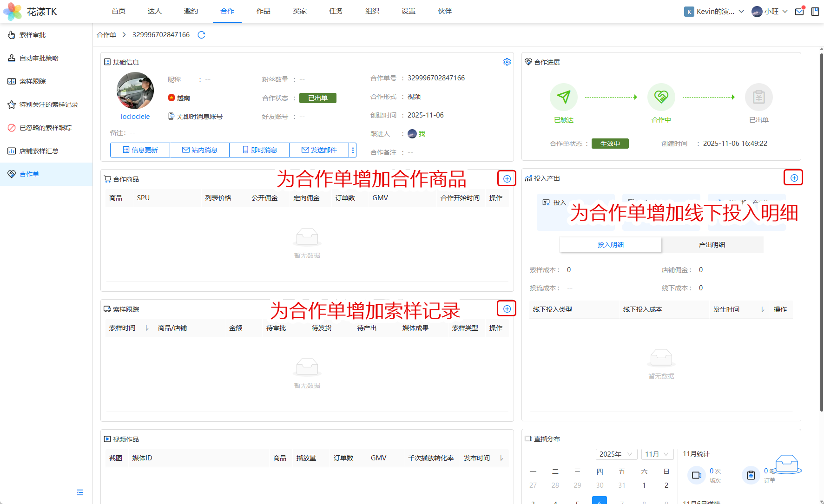Click the 发送邮件 button
824x504 pixels.
coord(319,150)
